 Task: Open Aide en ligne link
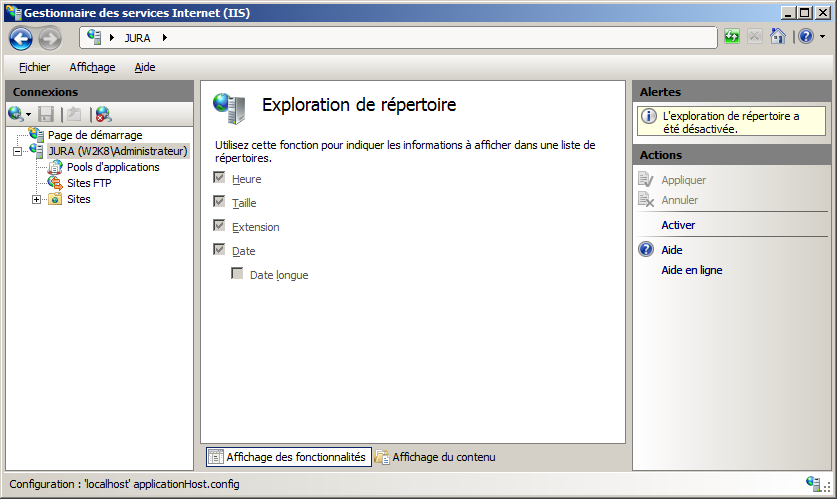691,270
